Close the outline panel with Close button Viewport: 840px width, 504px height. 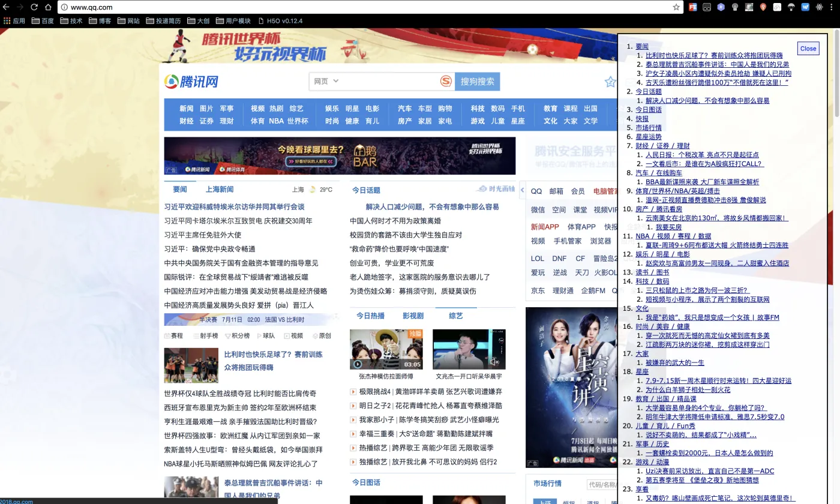coord(808,49)
